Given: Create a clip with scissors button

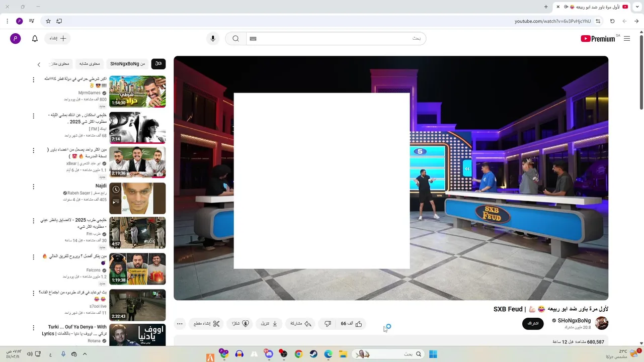Looking at the screenshot, I should (207, 324).
